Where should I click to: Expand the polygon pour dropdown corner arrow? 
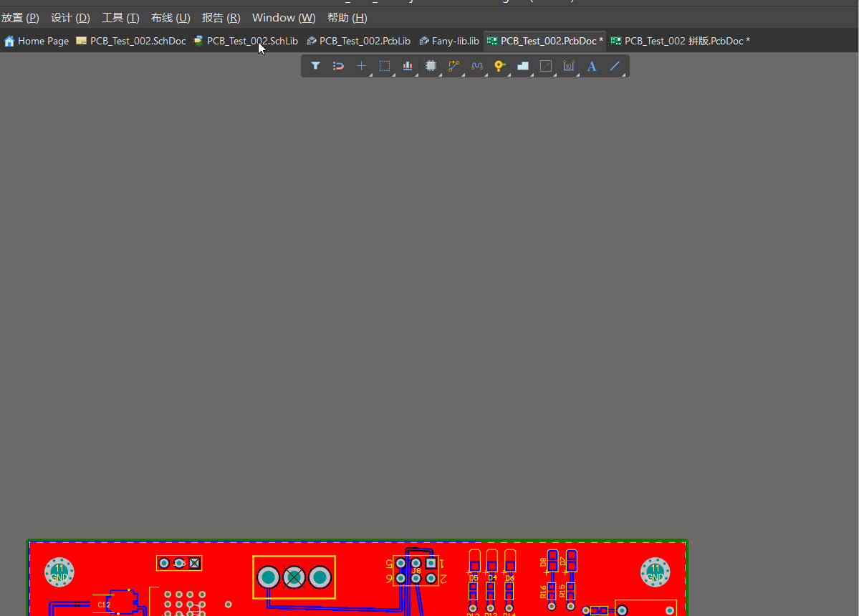tap(532, 74)
